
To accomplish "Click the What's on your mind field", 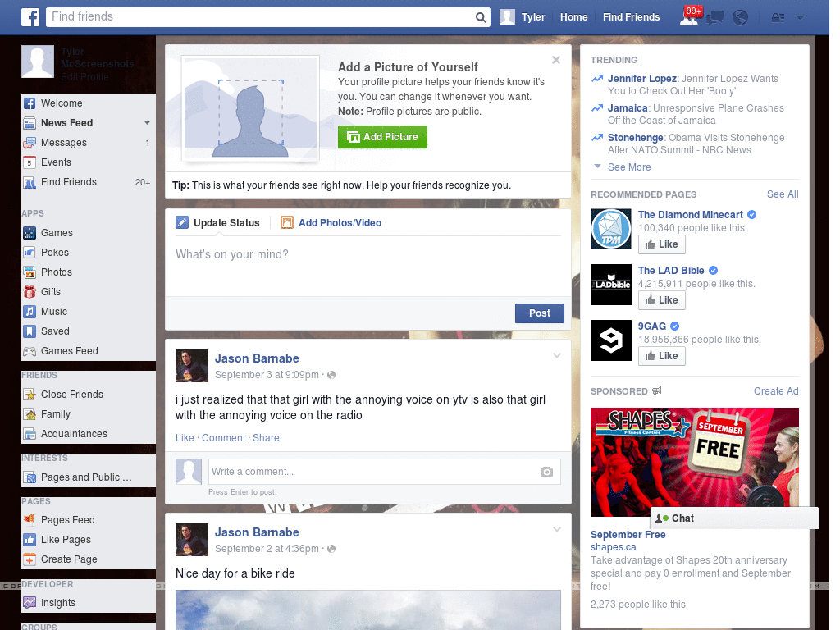I will point(368,265).
